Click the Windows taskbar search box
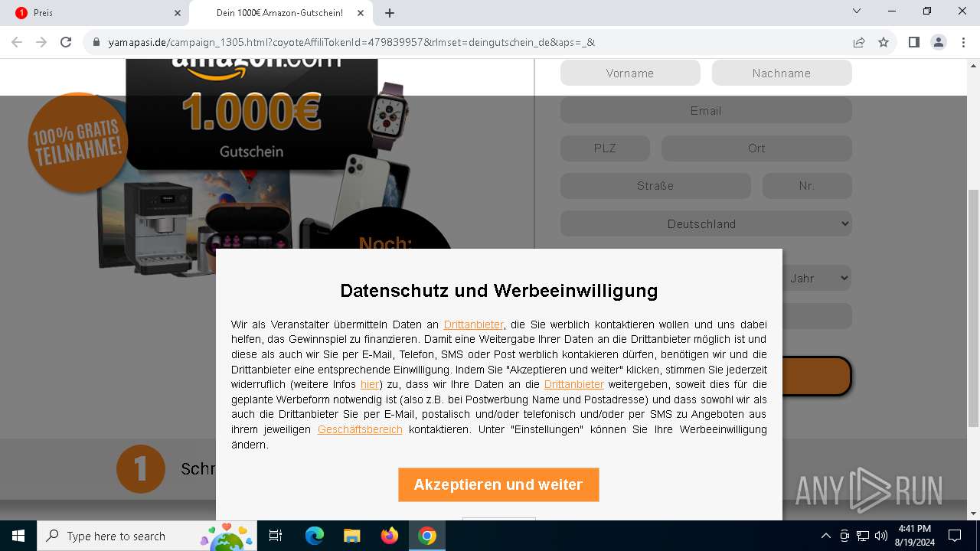 (145, 536)
